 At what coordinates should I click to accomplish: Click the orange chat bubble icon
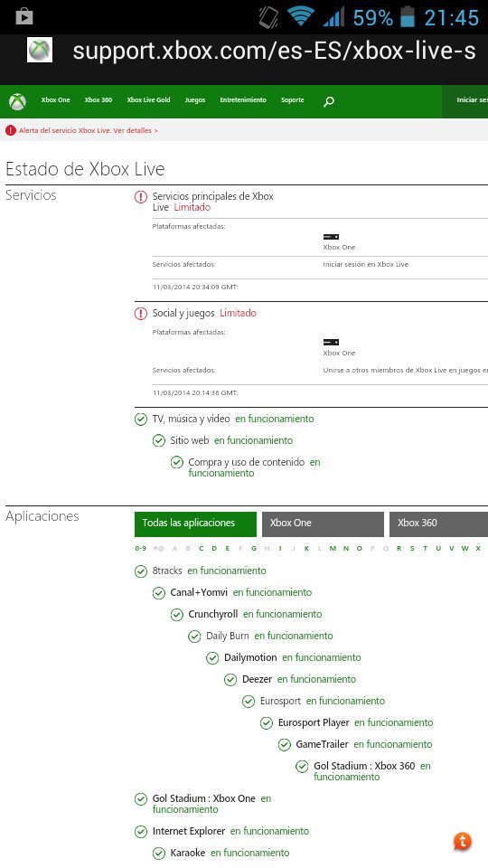point(463,842)
